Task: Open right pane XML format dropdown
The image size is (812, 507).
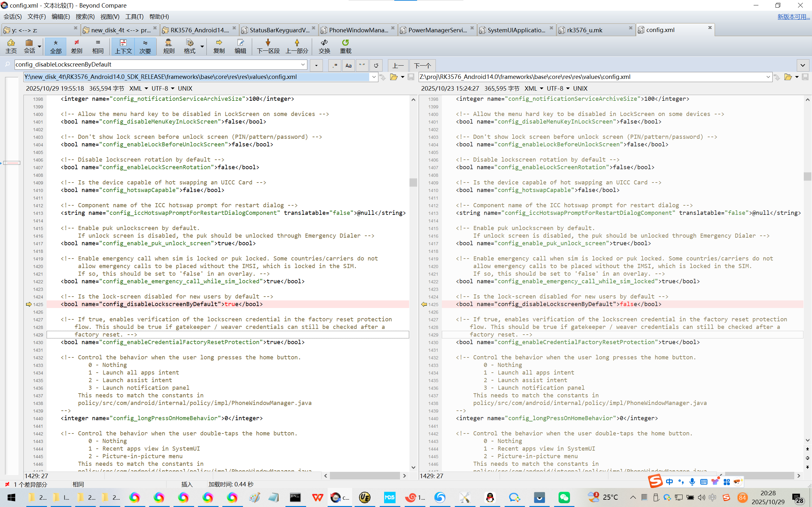Action: click(x=534, y=88)
